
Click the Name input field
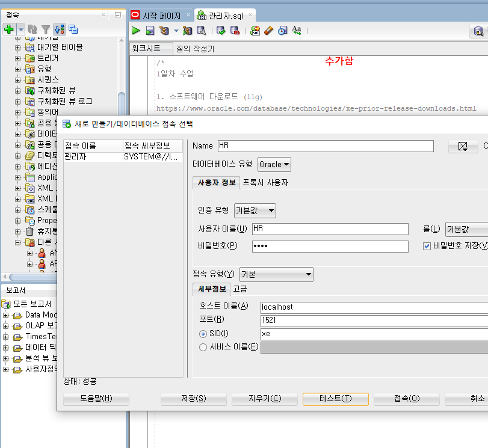[x=326, y=146]
